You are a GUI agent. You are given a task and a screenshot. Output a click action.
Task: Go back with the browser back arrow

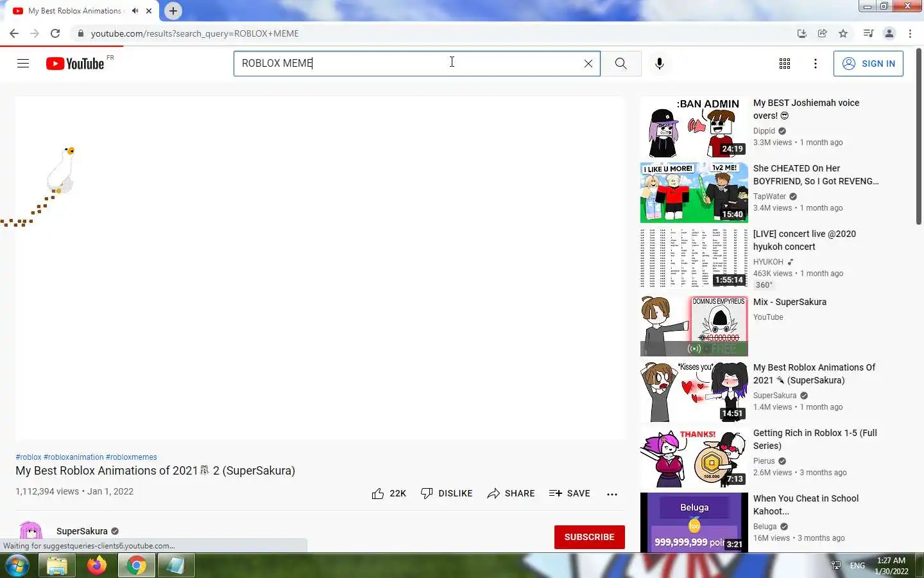pyautogui.click(x=14, y=33)
